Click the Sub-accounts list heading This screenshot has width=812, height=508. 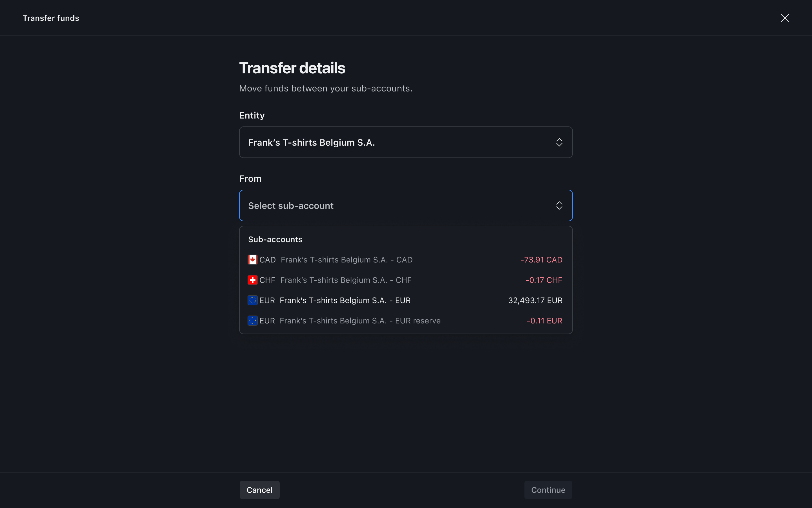pos(275,239)
